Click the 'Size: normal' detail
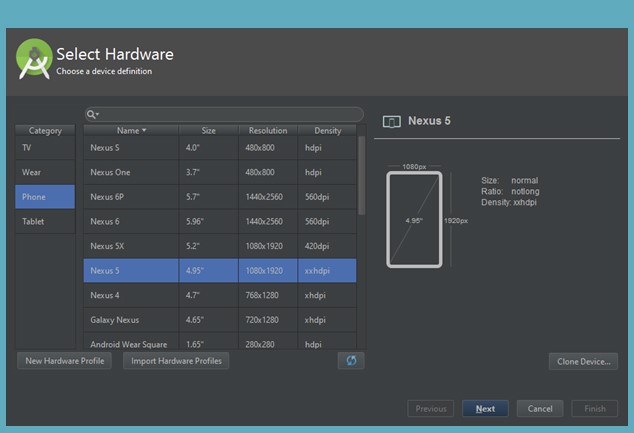The width and height of the screenshot is (634, 433). (x=509, y=180)
